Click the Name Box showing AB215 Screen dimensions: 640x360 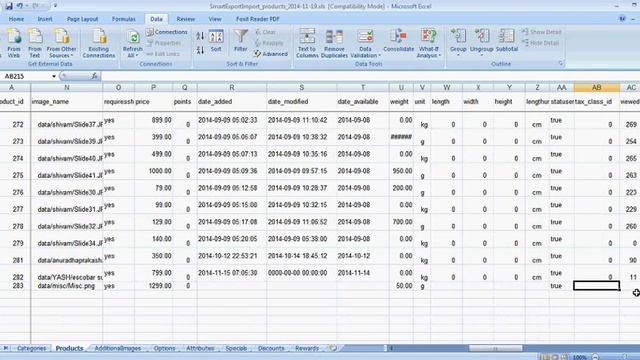tap(27, 76)
